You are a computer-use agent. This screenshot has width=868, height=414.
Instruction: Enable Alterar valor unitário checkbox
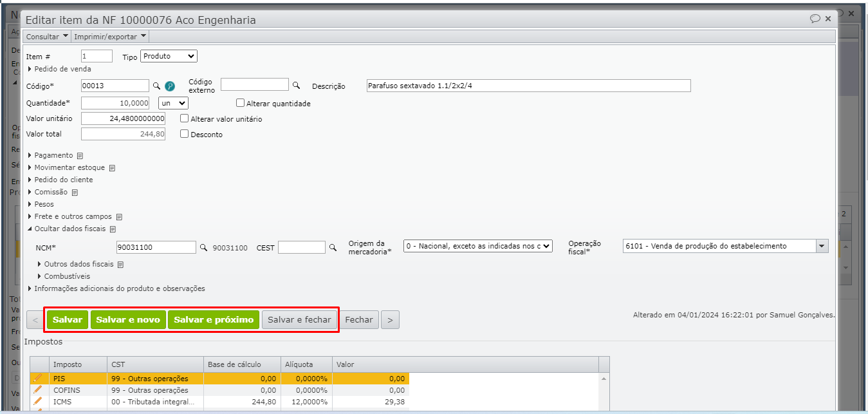point(185,118)
